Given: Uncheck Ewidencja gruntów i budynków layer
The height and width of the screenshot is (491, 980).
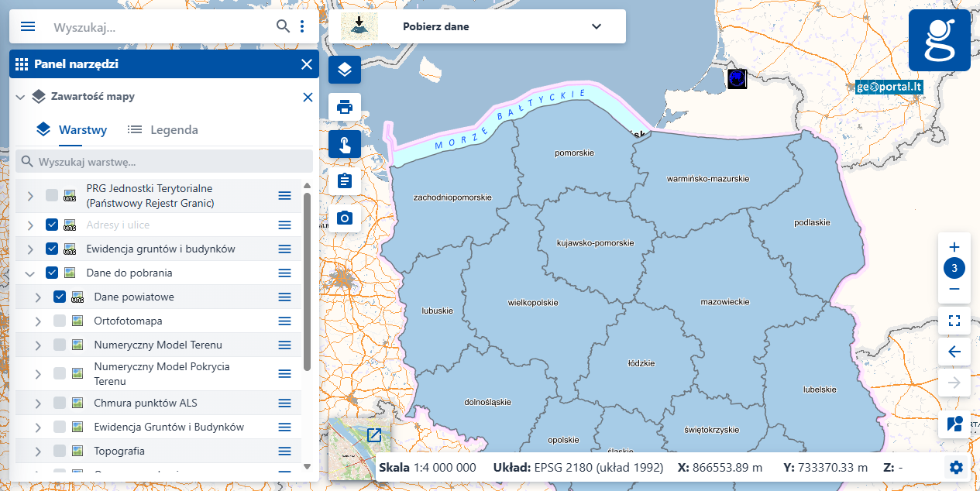Looking at the screenshot, I should point(52,249).
